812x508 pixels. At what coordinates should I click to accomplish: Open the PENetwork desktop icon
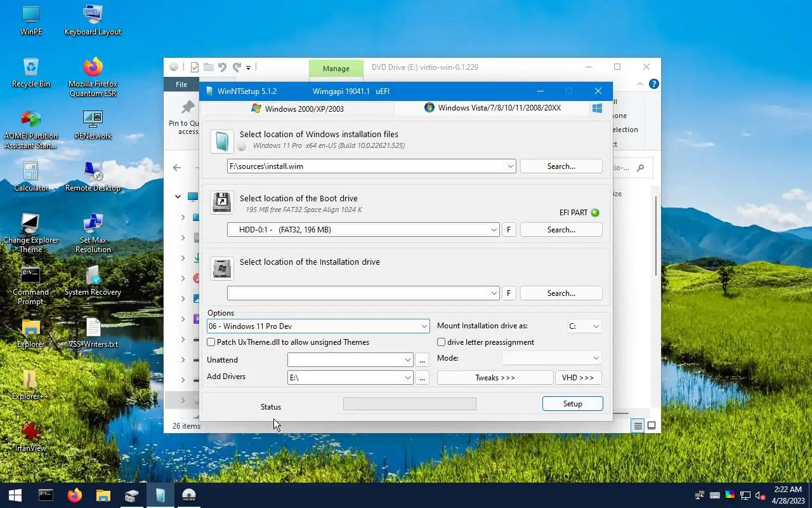[x=93, y=124]
